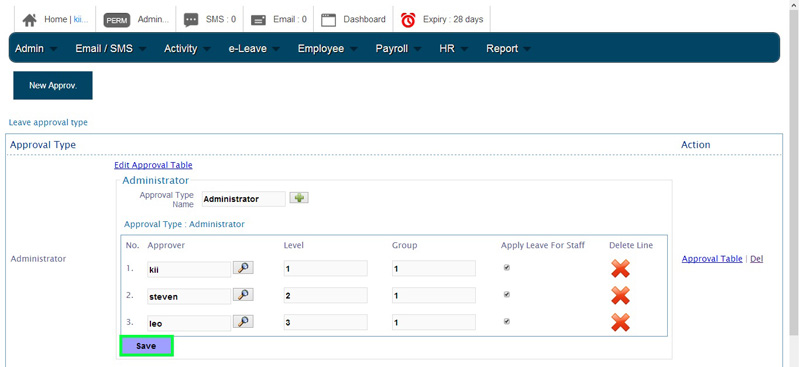Click the PERM badge icon
Viewport: 800px width, 367px height.
point(117,20)
